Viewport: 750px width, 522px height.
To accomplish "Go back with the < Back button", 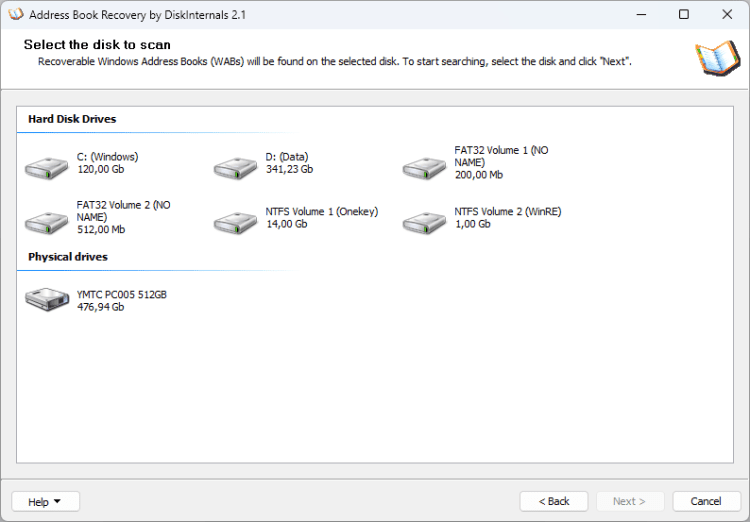I will click(554, 501).
